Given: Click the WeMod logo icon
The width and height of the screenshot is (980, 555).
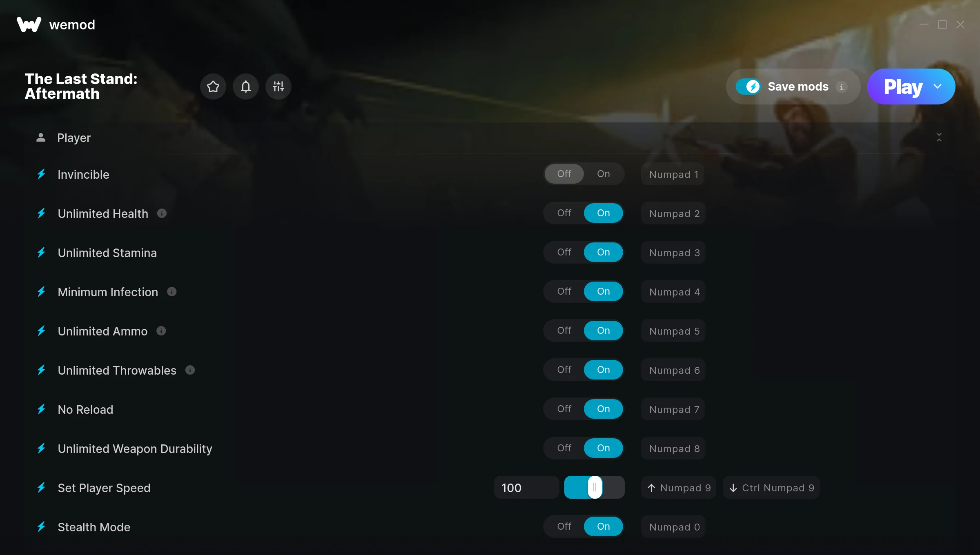Looking at the screenshot, I should point(29,24).
